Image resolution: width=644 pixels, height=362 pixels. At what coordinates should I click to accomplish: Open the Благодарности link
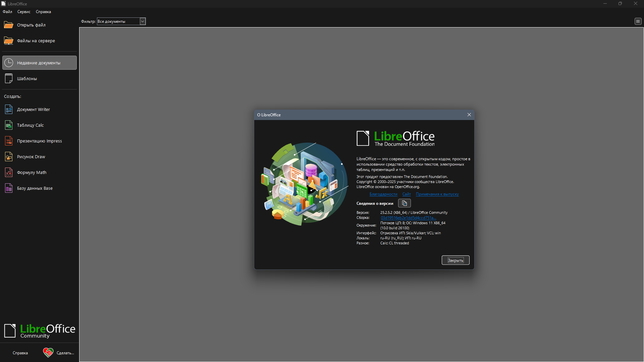(383, 194)
